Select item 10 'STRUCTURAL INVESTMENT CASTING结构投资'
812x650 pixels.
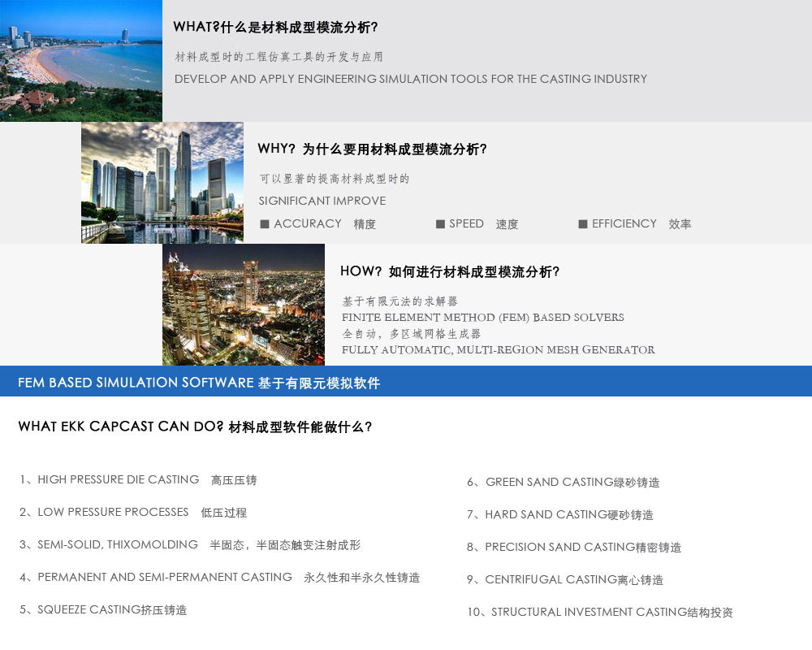pyautogui.click(x=600, y=612)
